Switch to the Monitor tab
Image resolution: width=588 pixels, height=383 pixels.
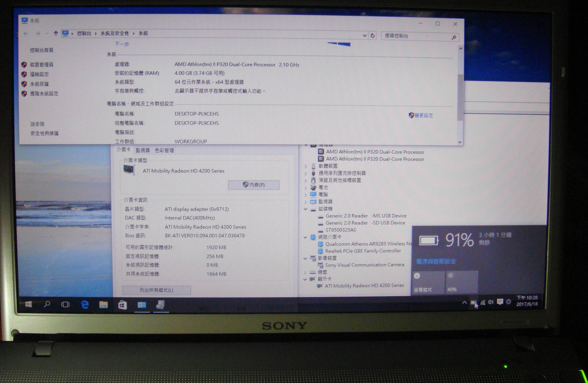coord(143,150)
